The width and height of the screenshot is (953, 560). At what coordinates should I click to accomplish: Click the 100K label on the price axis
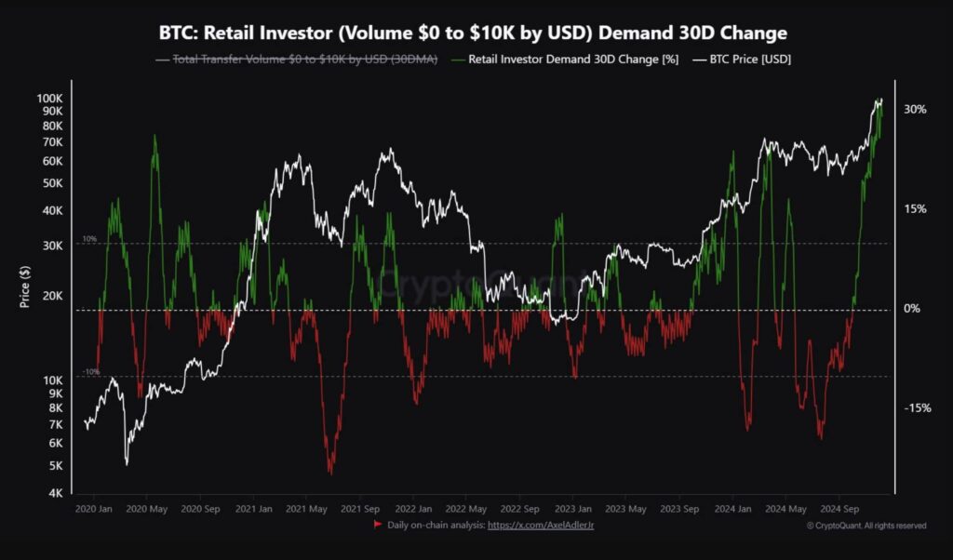[x=49, y=98]
